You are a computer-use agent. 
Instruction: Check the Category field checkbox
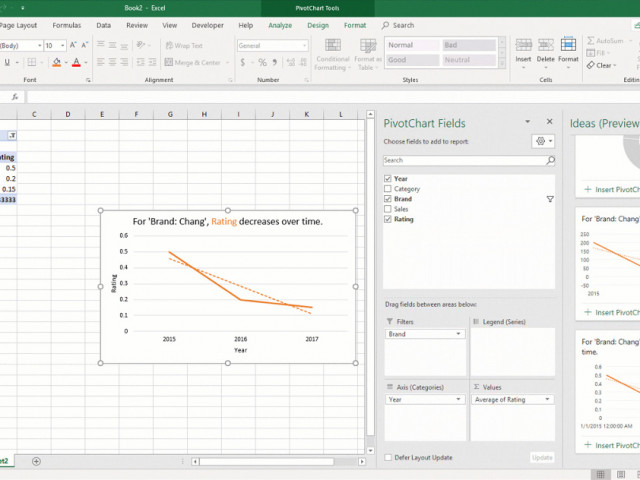pos(388,189)
